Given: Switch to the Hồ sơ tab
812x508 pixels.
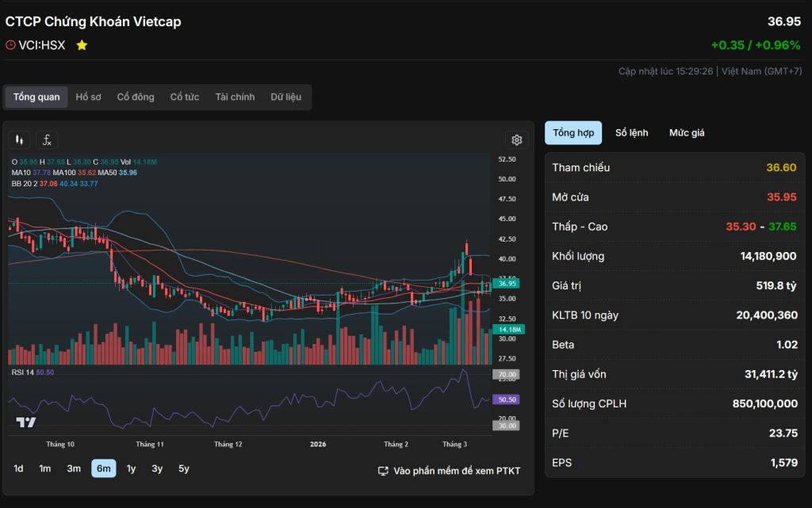Looking at the screenshot, I should tap(89, 97).
